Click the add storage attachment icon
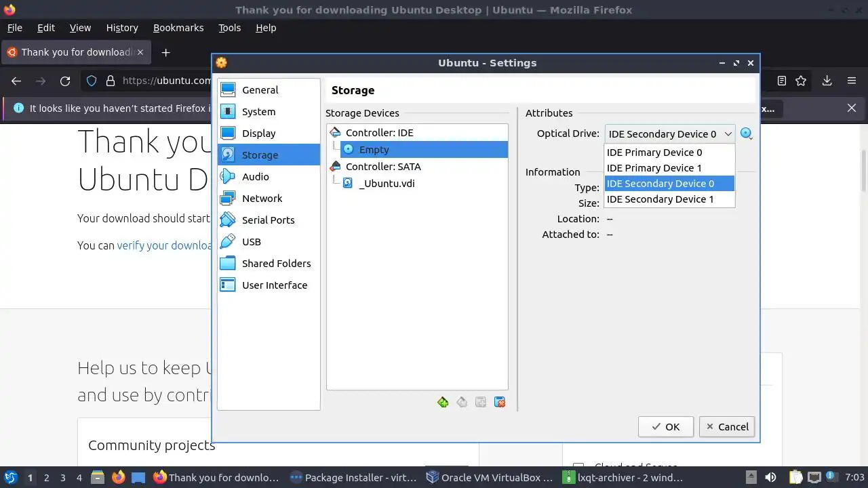The image size is (868, 488). point(481,403)
